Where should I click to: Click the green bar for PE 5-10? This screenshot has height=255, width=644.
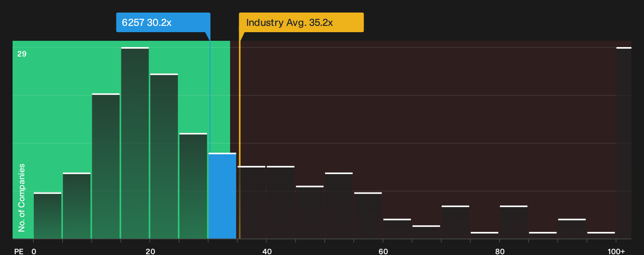click(77, 206)
